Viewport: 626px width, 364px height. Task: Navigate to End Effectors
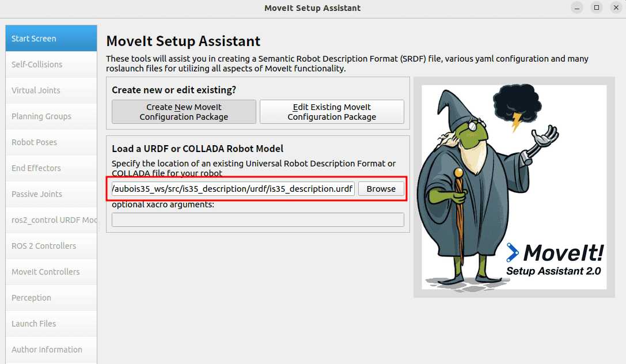pyautogui.click(x=51, y=168)
